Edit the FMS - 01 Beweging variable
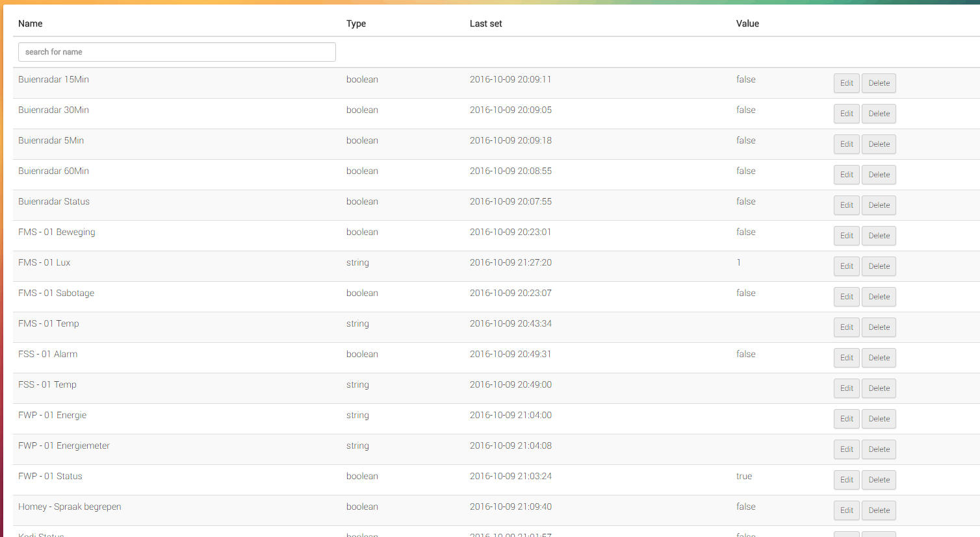 click(847, 236)
